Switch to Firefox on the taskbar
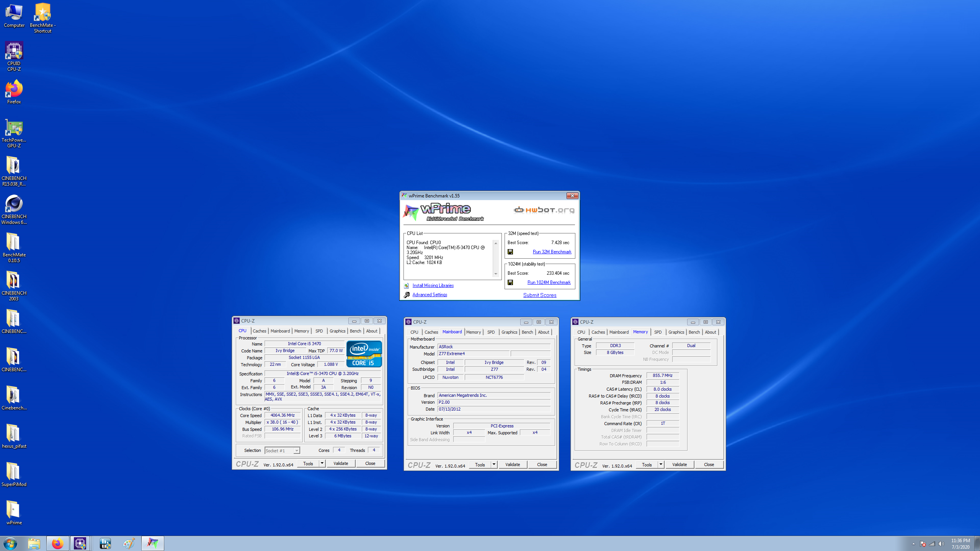980x551 pixels. [x=58, y=543]
